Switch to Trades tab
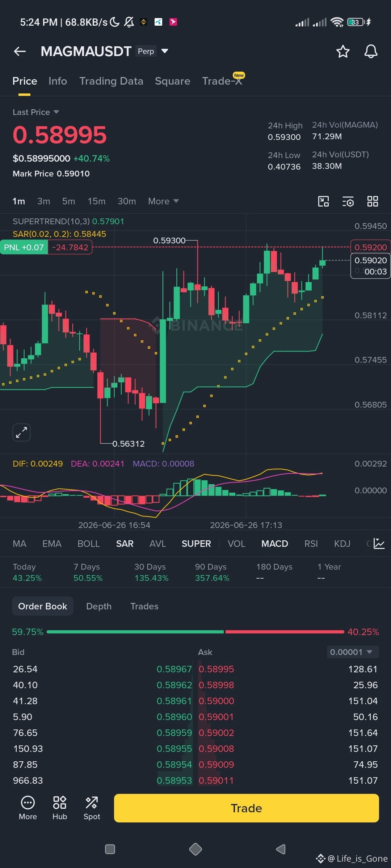 pyautogui.click(x=144, y=606)
